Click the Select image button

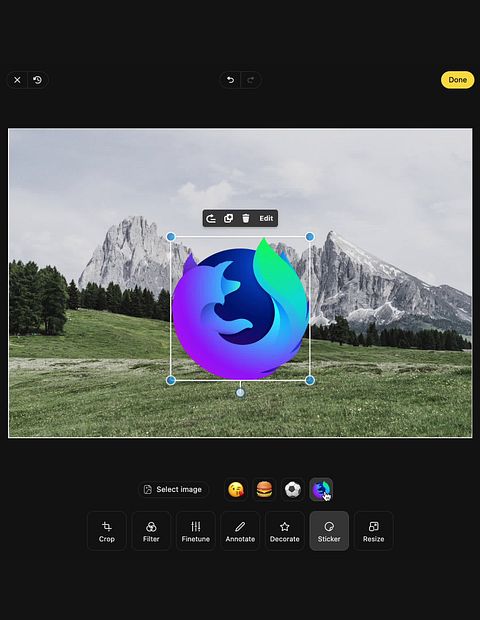173,490
